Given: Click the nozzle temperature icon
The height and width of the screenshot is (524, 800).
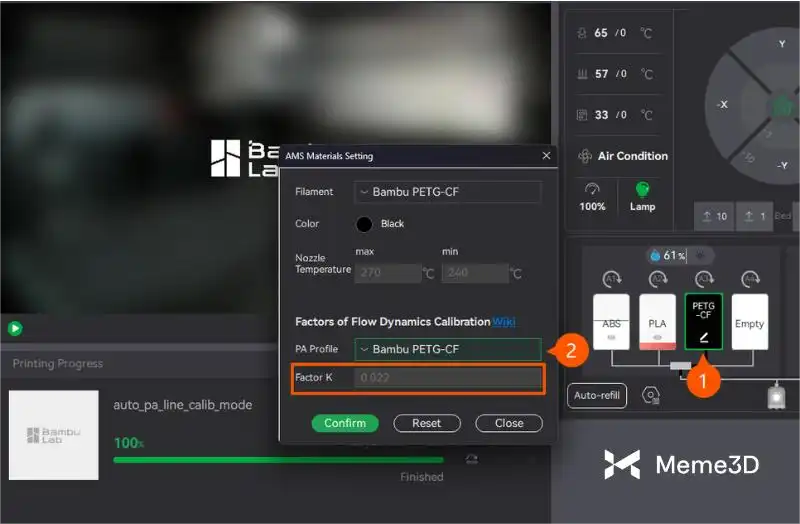Looking at the screenshot, I should [583, 33].
